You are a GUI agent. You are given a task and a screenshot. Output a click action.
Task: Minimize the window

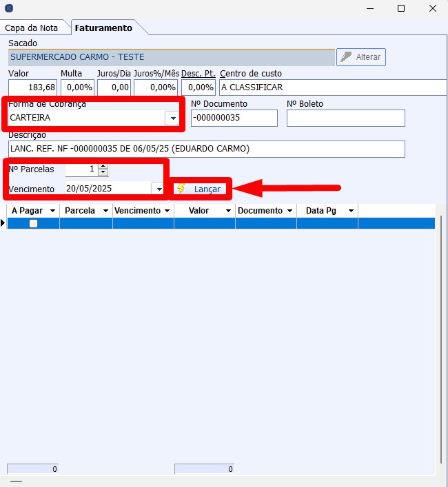click(x=370, y=8)
